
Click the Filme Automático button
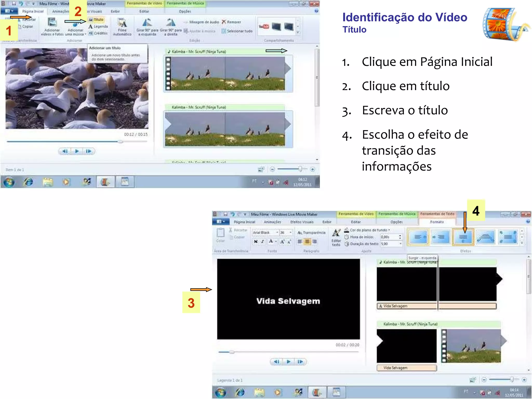click(x=122, y=27)
